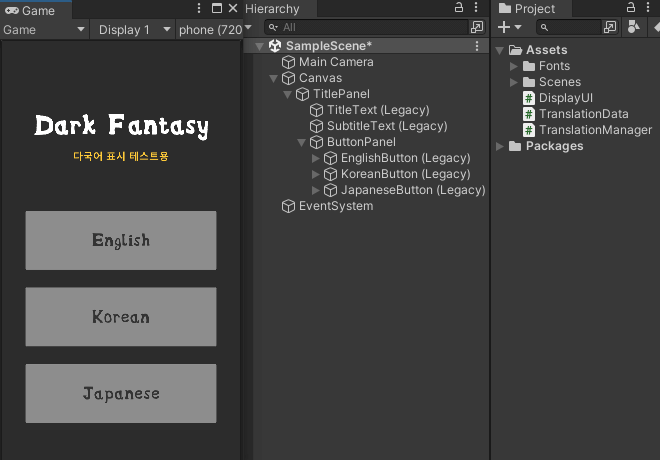The image size is (660, 460).
Task: Open the Game view mode dropdown
Action: (44, 29)
